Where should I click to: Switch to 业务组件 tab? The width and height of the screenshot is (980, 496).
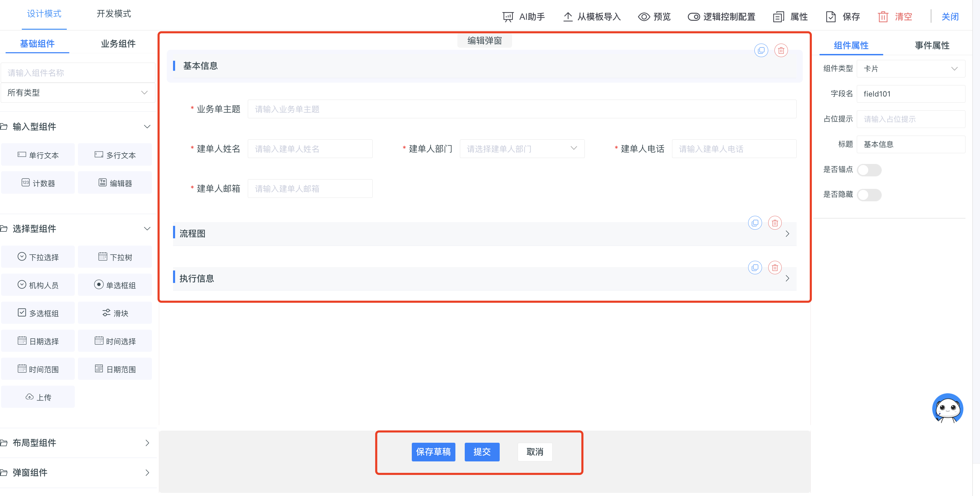[x=118, y=43]
